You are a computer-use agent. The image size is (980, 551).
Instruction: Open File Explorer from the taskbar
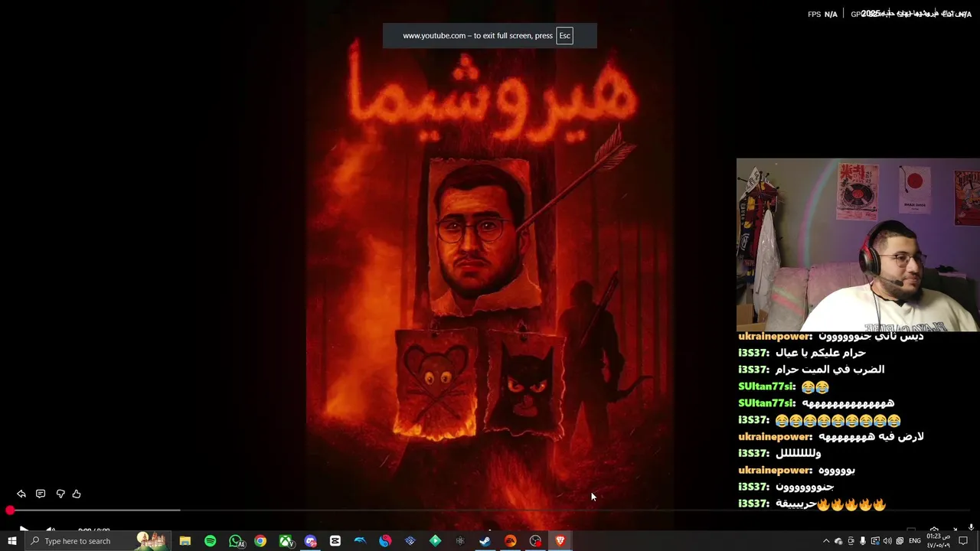point(185,541)
